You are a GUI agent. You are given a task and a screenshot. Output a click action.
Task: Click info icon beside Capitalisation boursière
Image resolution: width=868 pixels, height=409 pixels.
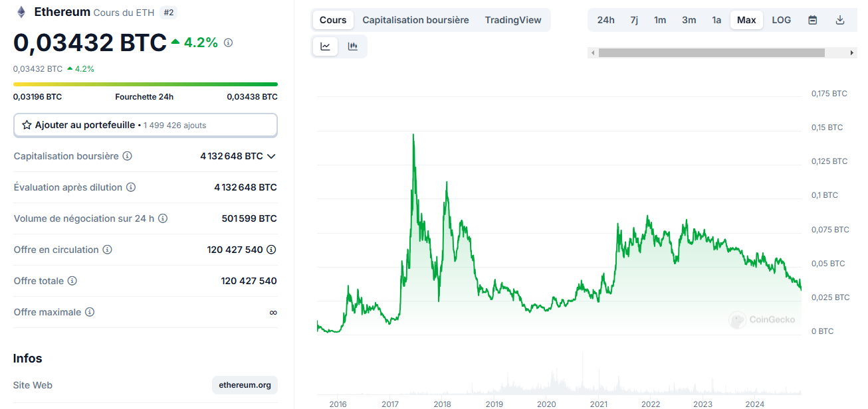click(128, 156)
